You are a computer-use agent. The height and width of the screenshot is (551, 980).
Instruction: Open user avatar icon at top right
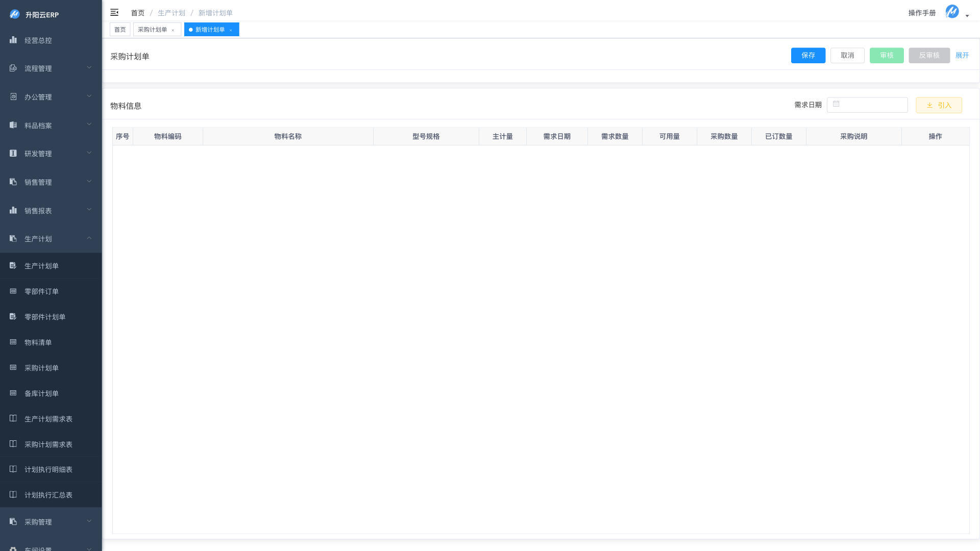952,12
